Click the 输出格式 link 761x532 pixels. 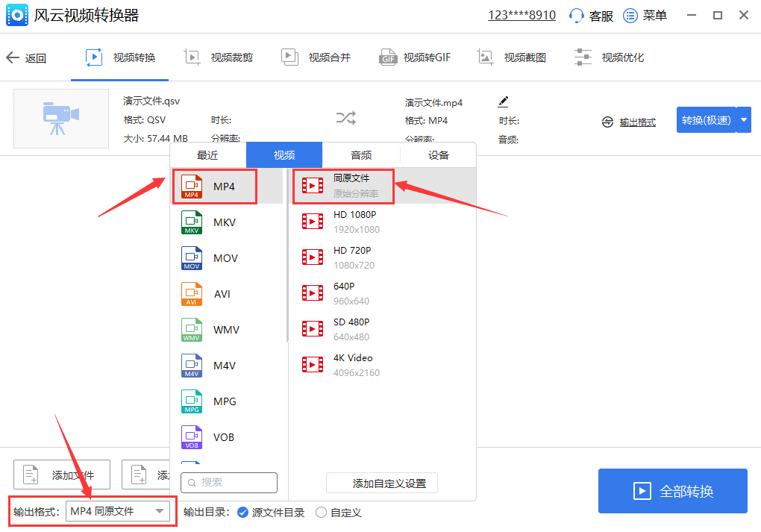click(638, 122)
